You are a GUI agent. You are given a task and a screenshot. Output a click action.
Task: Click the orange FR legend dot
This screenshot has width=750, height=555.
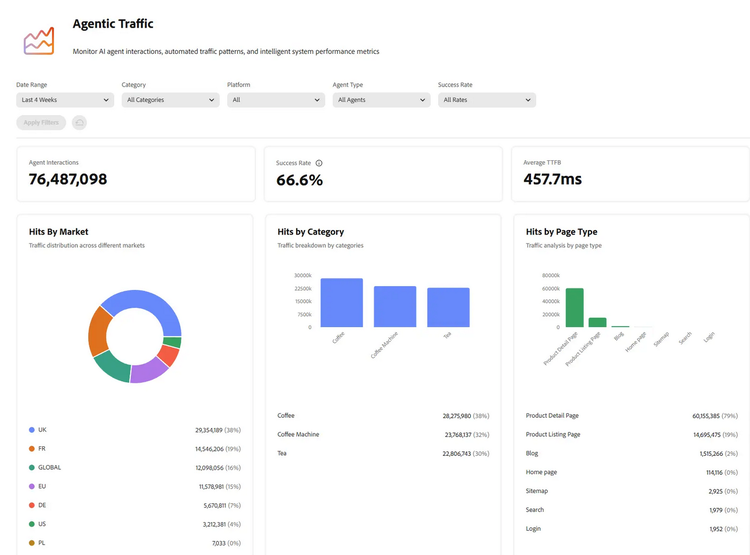(x=32, y=449)
